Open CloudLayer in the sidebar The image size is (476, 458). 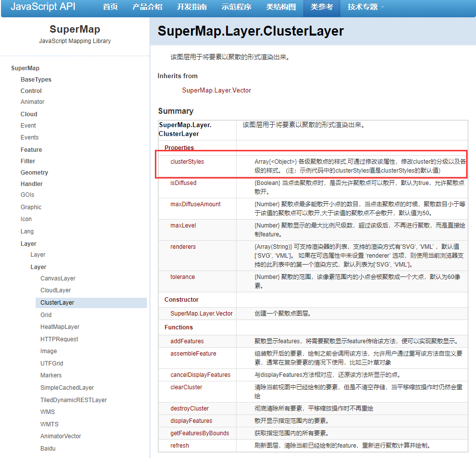pos(55,290)
